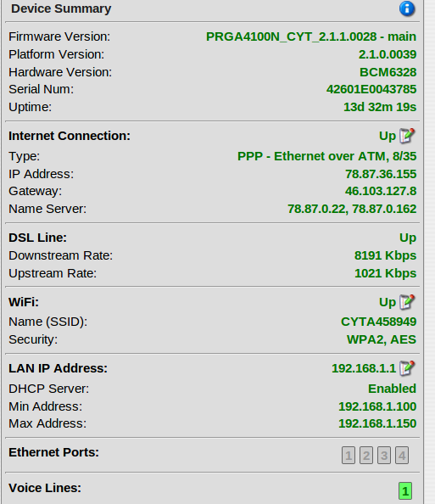
Task: Click the Device Summary heading
Action: [61, 8]
